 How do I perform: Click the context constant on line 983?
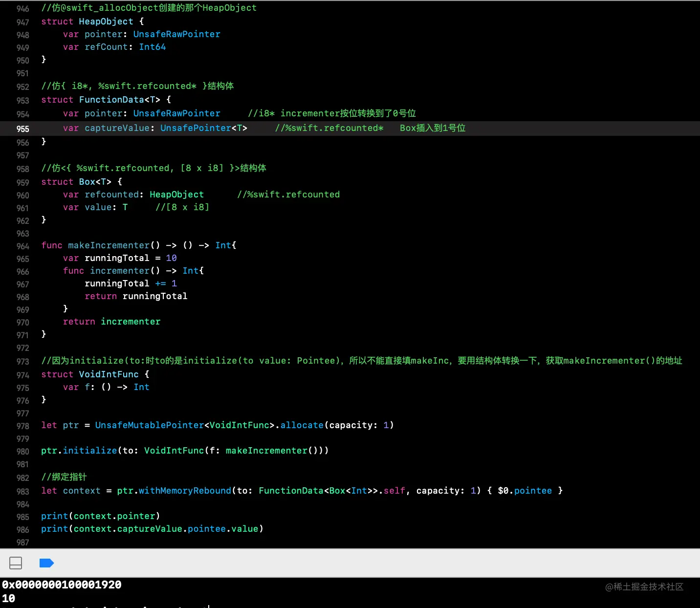pos(82,491)
